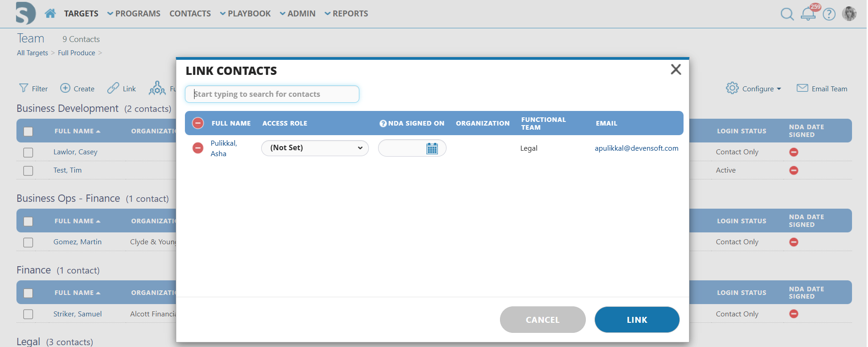Click remove-all red minus in dialog header
The height and width of the screenshot is (347, 868).
[198, 123]
